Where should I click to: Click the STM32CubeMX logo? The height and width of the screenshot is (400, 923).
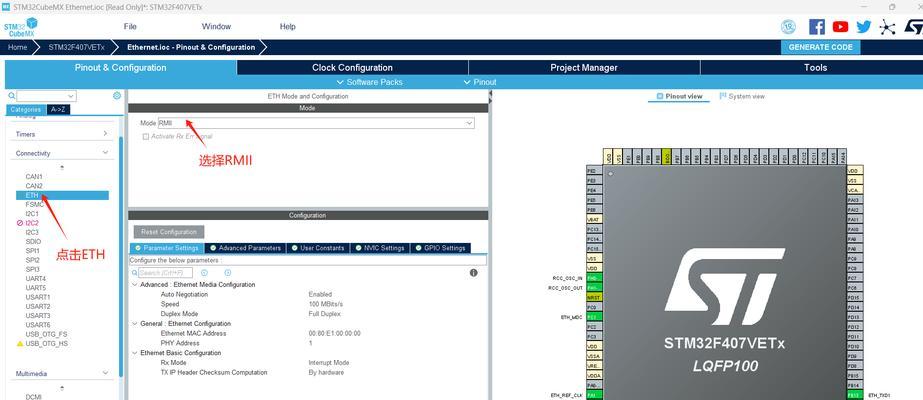tap(21, 27)
